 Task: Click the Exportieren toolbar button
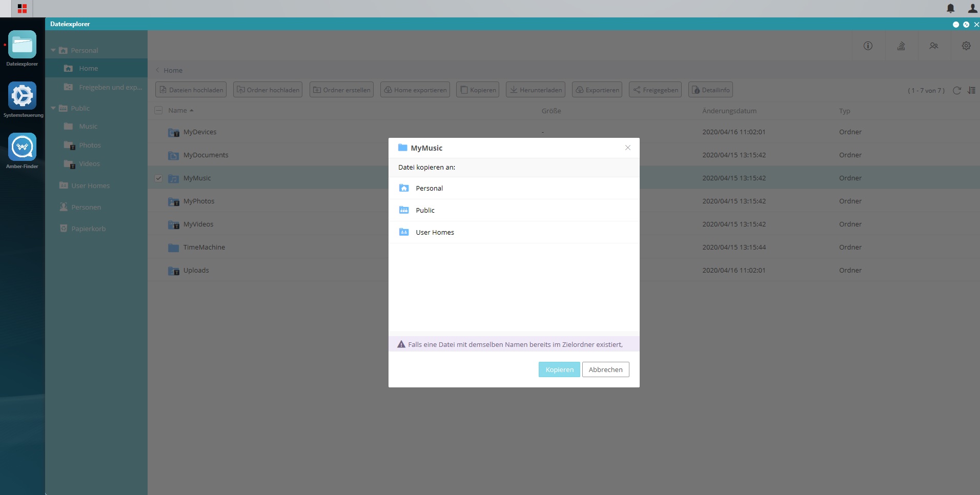[597, 90]
